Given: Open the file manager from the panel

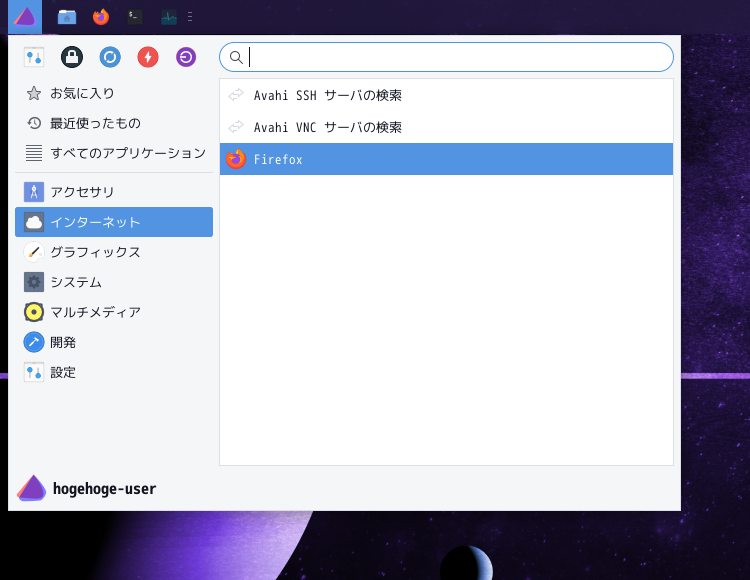Looking at the screenshot, I should [67, 17].
